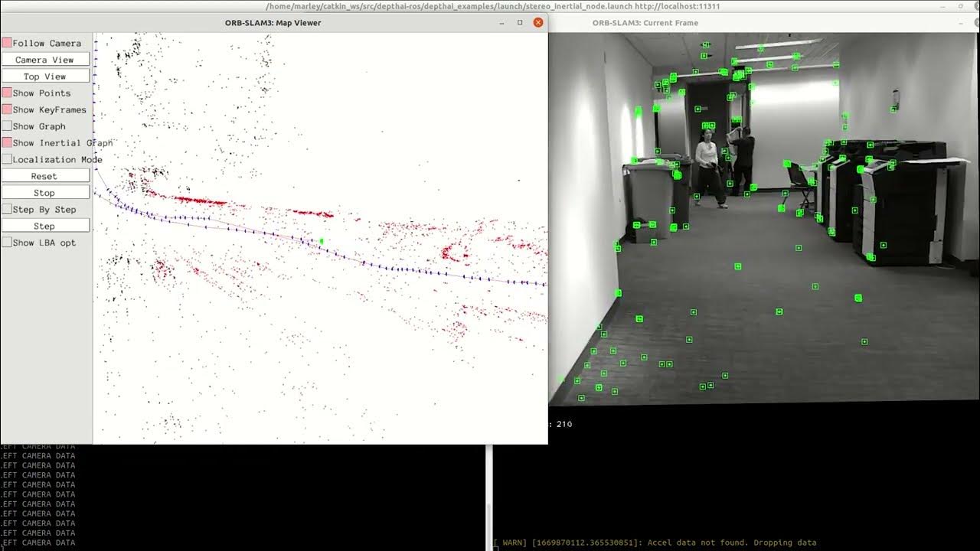Toggle the Show KeyFrames checkbox
This screenshot has height=551, width=980.
[x=7, y=110]
